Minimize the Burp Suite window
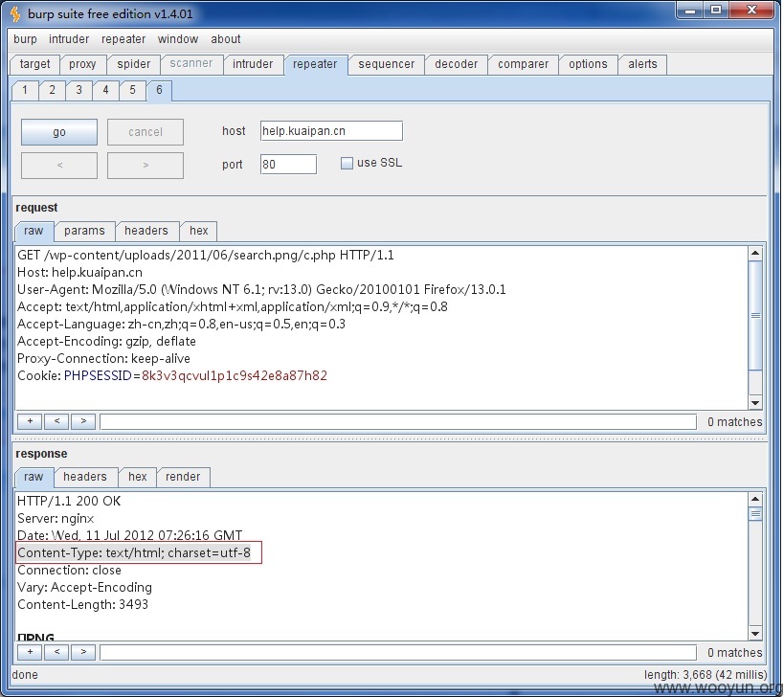This screenshot has height=697, width=784. 690,10
